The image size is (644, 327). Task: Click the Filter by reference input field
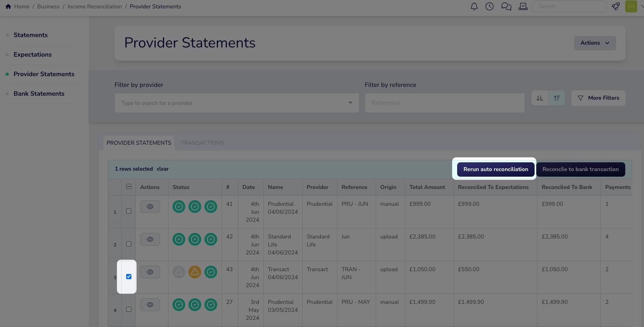[444, 103]
